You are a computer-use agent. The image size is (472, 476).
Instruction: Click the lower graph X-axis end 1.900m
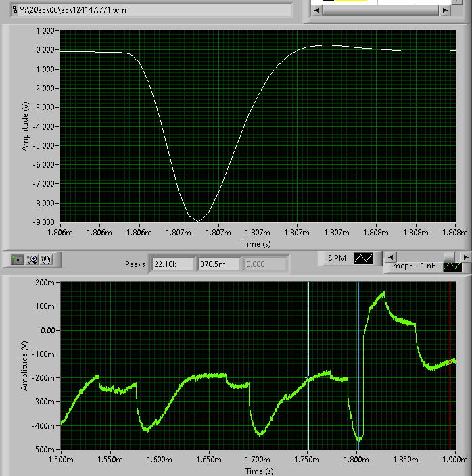click(x=454, y=460)
